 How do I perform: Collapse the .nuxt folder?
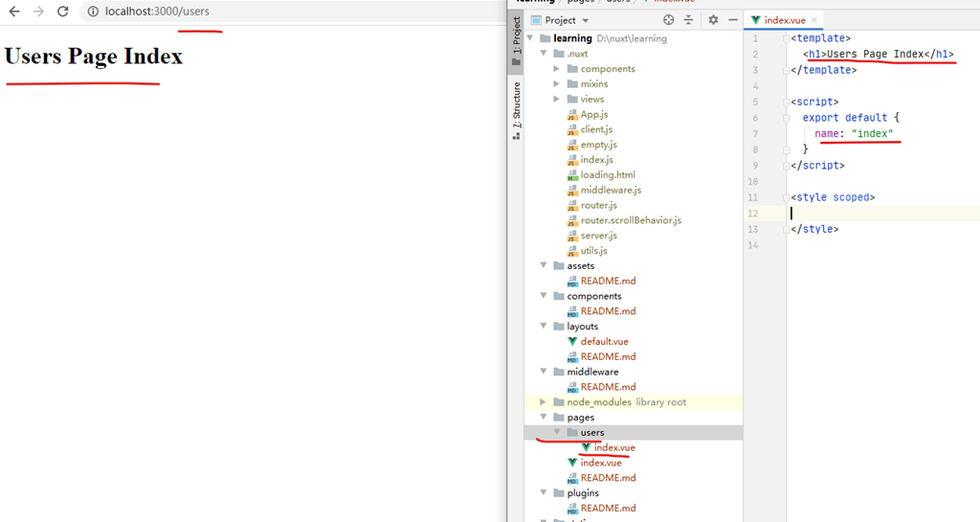tap(544, 53)
